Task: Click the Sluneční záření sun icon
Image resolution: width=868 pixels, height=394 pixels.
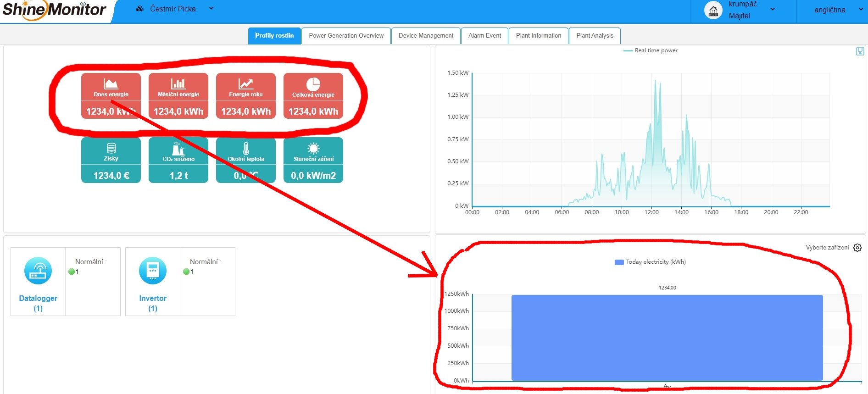Action: (313, 149)
